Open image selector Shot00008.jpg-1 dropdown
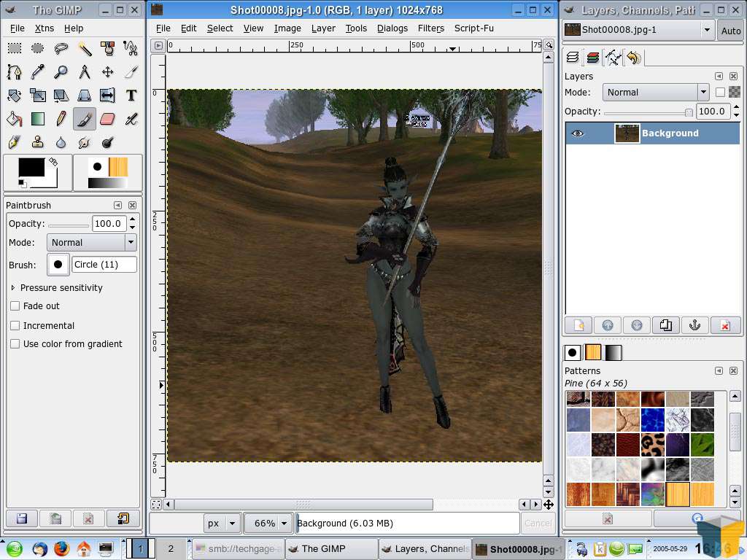This screenshot has height=560, width=747. coord(638,30)
